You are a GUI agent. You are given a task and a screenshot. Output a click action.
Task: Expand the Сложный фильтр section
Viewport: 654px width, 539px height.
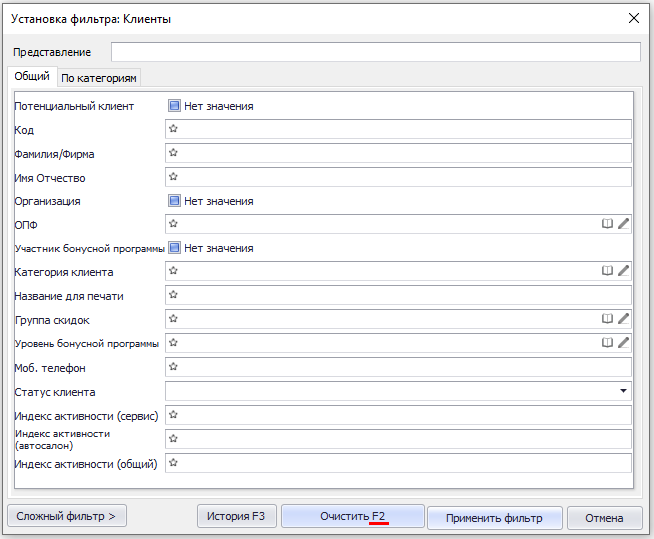(66, 517)
